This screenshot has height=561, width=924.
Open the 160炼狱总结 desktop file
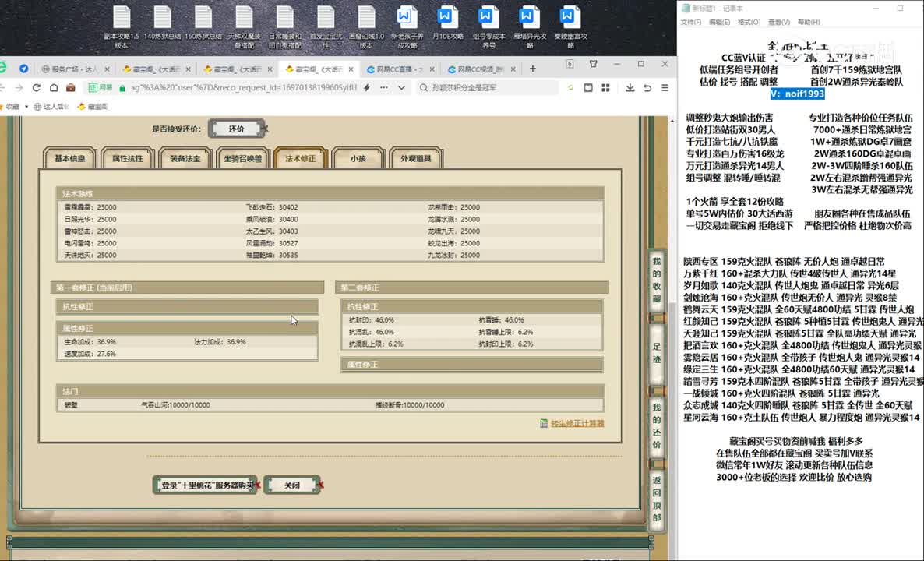click(203, 23)
